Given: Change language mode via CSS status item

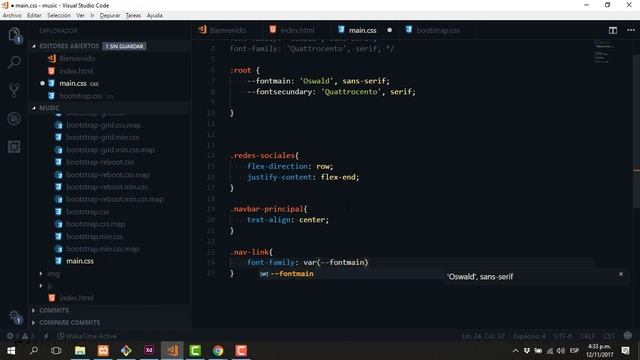Looking at the screenshot, I should (x=609, y=336).
